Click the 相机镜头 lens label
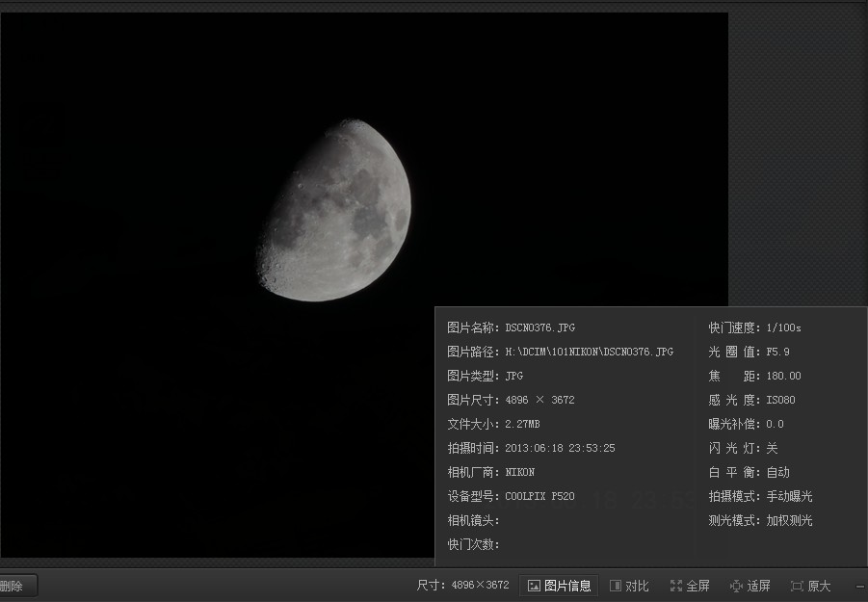 coord(473,521)
